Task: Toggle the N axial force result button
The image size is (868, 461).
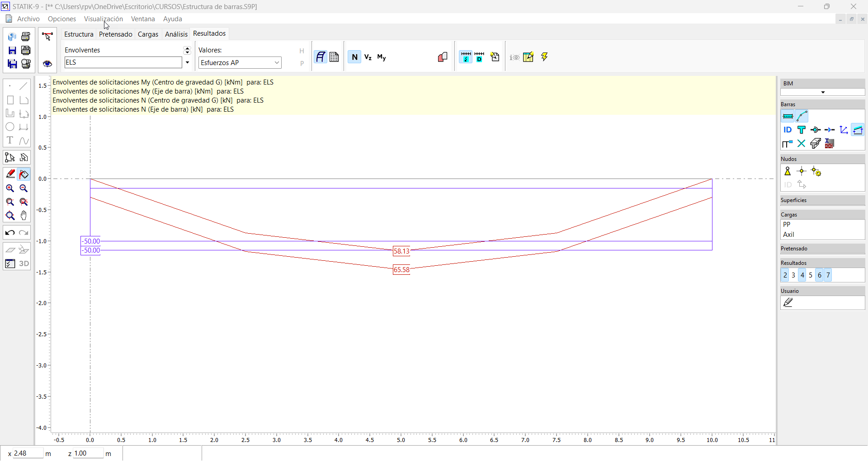Action: [x=354, y=57]
